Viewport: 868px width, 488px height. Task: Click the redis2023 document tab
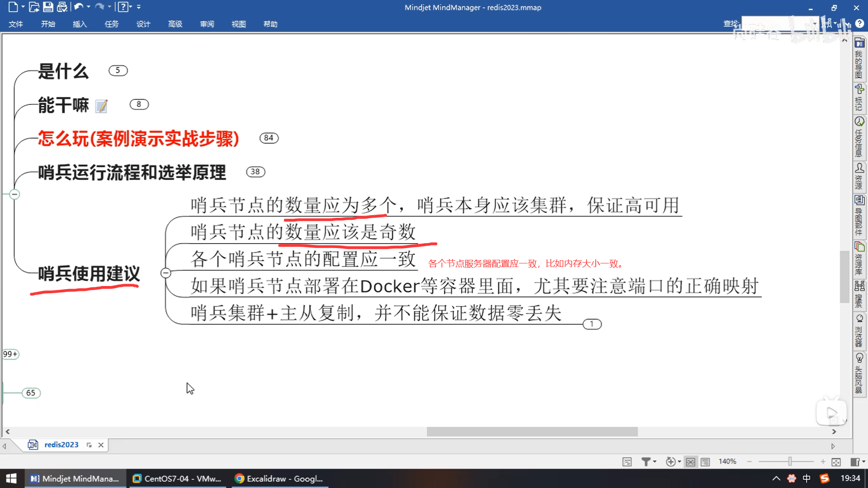(61, 445)
